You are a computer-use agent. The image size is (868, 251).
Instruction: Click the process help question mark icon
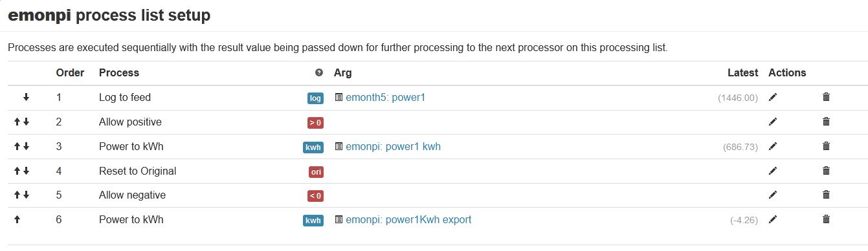tap(318, 72)
